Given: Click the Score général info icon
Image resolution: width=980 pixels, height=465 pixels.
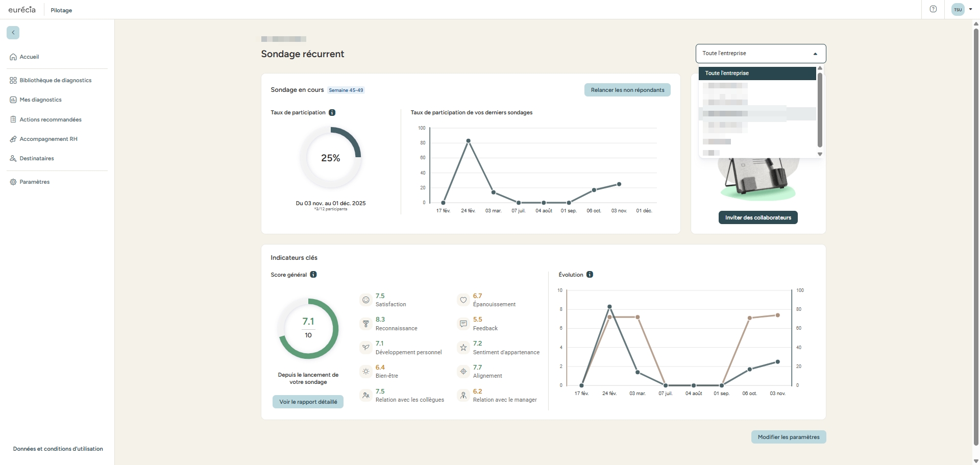Looking at the screenshot, I should (x=313, y=275).
